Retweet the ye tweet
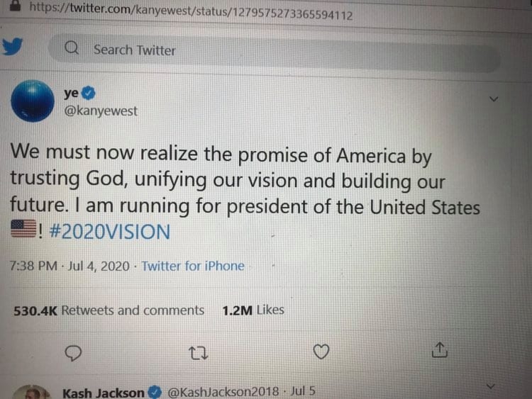 (x=199, y=352)
